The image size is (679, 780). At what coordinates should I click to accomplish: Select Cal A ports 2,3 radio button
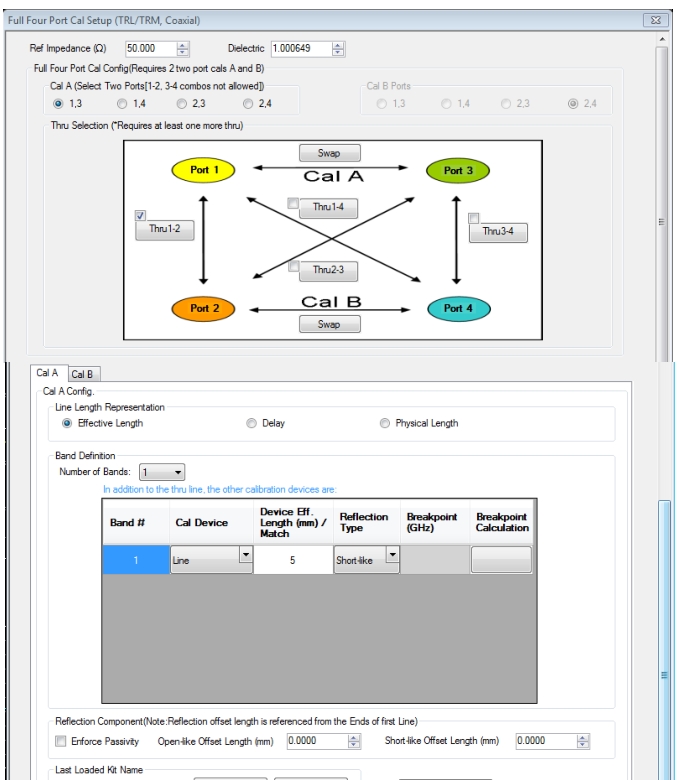click(x=182, y=103)
